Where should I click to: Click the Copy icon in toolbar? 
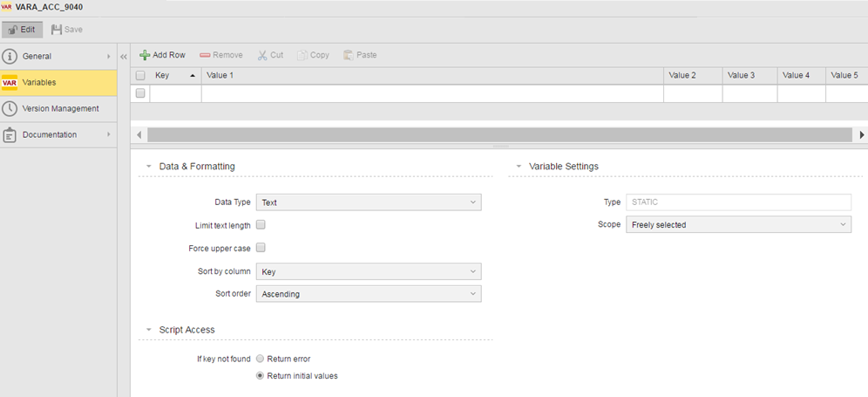click(x=302, y=55)
